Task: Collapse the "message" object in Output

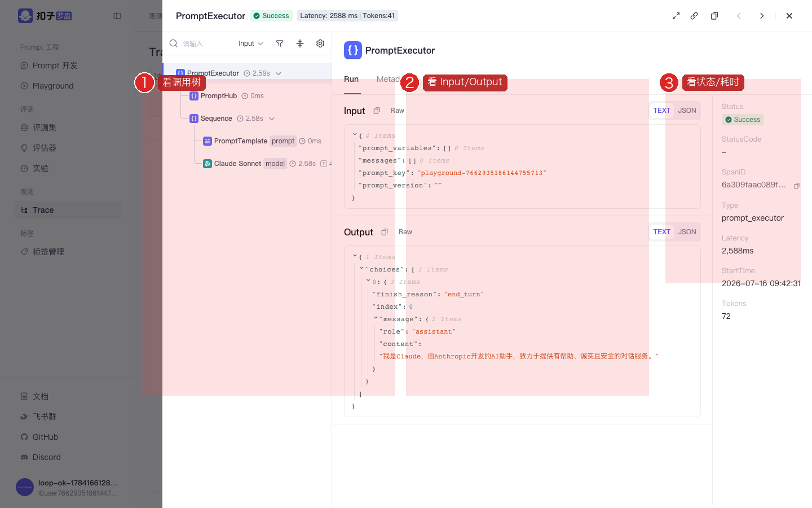Action: point(375,318)
